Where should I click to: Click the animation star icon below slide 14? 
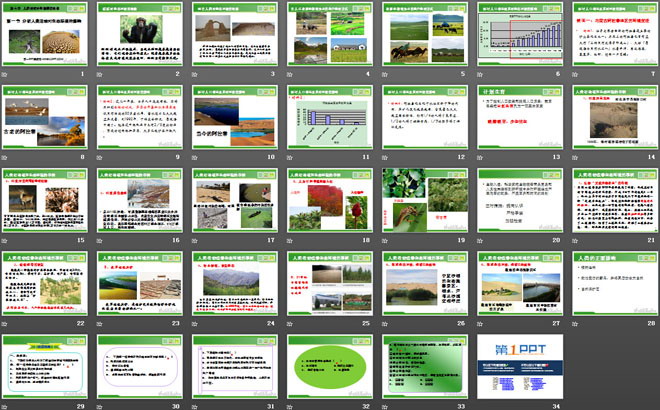[575, 157]
